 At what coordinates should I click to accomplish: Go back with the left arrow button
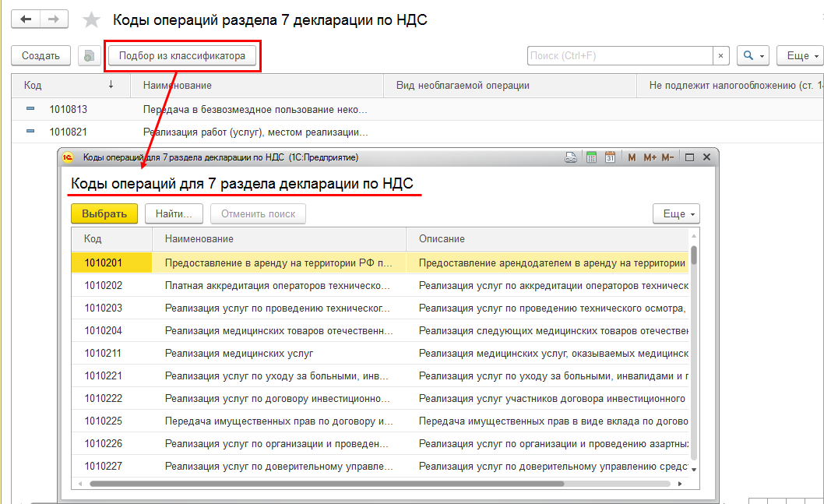(26, 19)
